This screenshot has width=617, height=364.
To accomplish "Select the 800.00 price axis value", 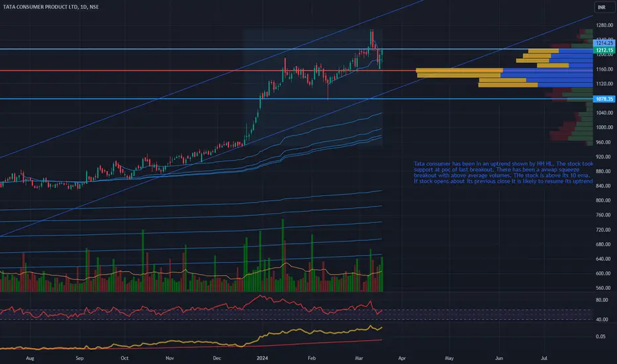I will pos(604,201).
